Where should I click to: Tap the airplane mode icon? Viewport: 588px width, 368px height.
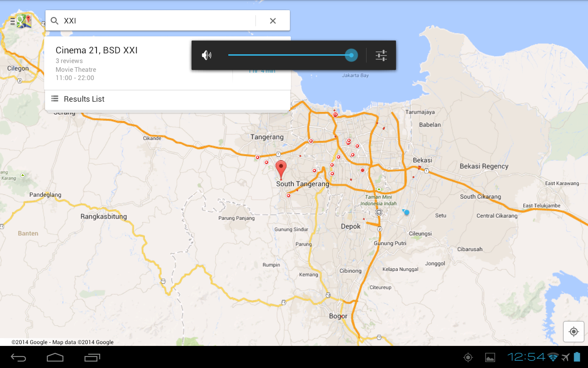[565, 357]
